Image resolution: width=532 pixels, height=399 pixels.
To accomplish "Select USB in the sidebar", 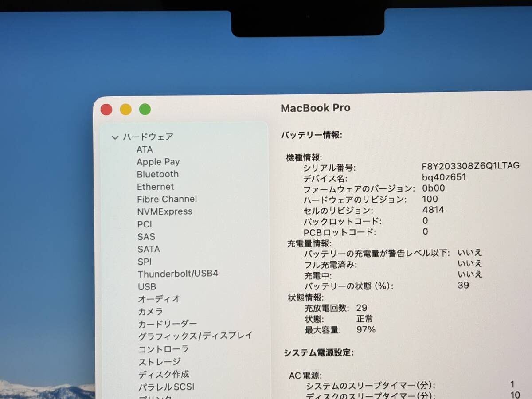I will pos(147,287).
